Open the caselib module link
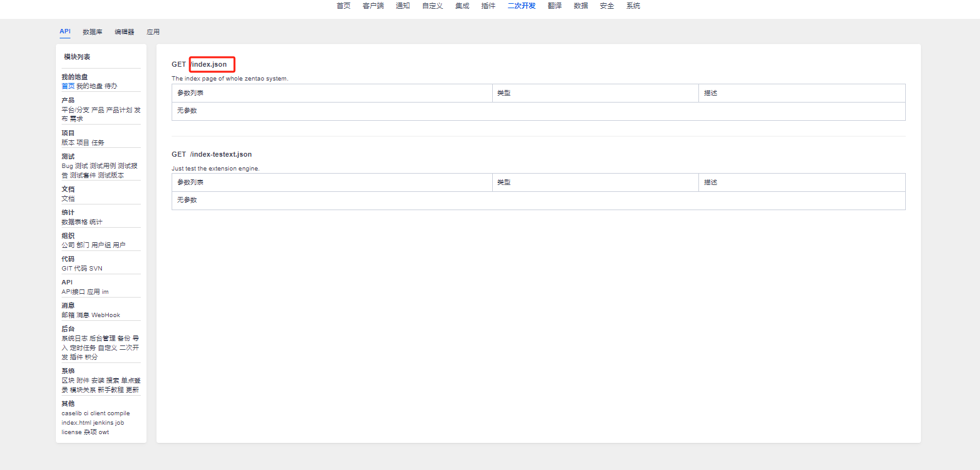Viewport: 980px width, 470px height. 72,413
